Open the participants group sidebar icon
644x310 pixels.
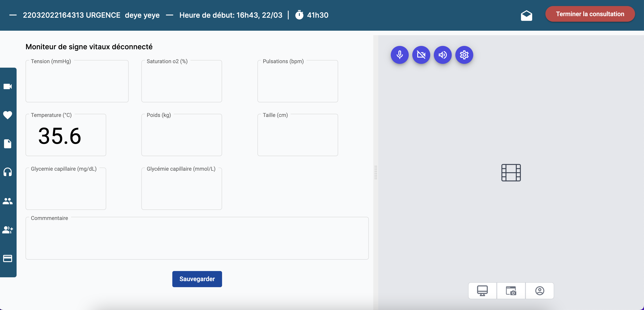[x=7, y=201]
